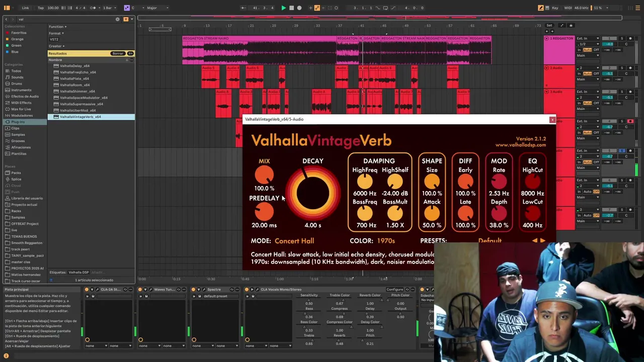Toggle Follow playback icon in transport
Viewport: 644px width, 362px height.
[x=243, y=8]
